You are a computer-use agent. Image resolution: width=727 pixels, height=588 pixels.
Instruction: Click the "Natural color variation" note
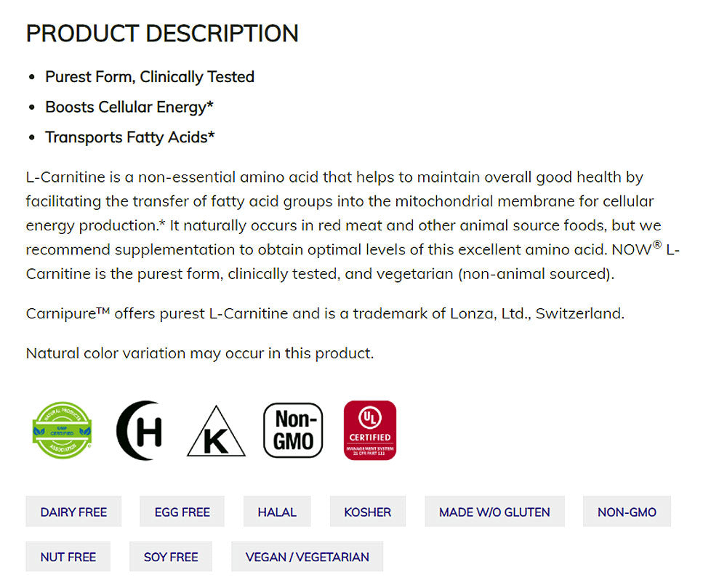[200, 353]
